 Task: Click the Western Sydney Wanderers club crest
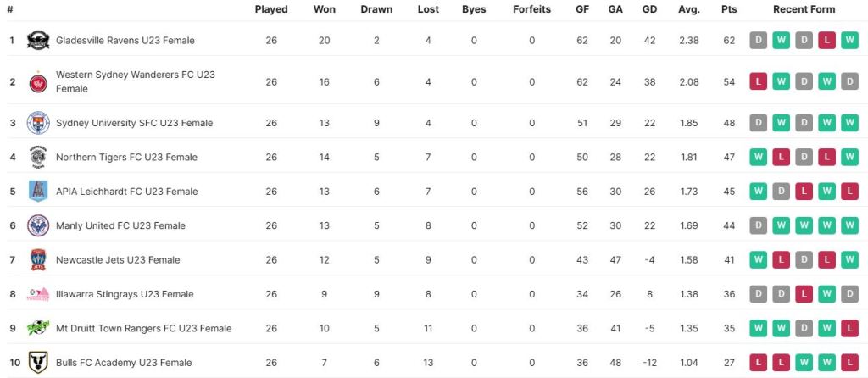click(38, 81)
